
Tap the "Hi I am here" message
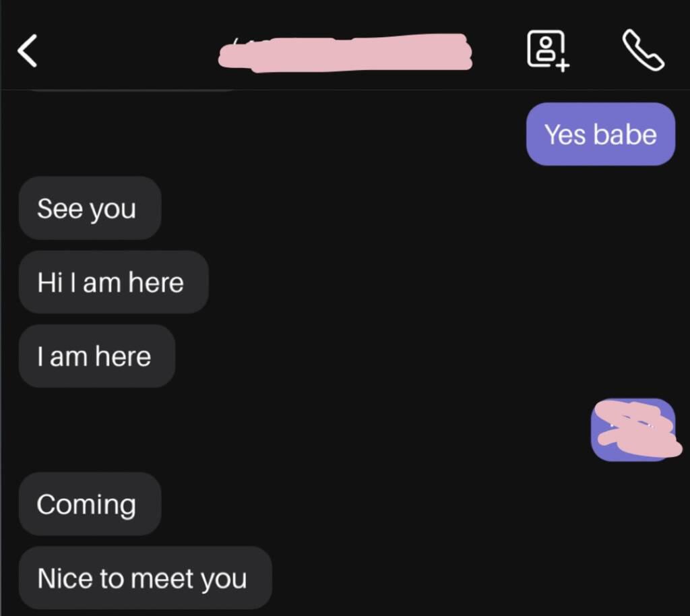[113, 282]
